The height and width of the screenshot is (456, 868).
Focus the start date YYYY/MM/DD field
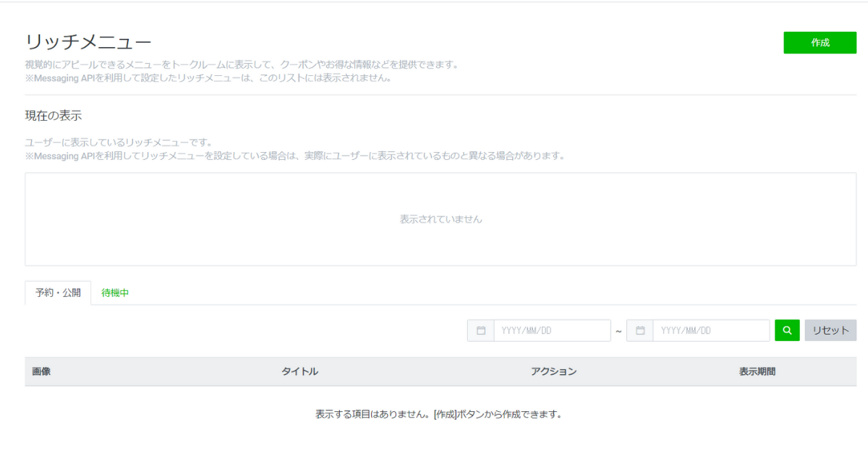[x=552, y=331]
